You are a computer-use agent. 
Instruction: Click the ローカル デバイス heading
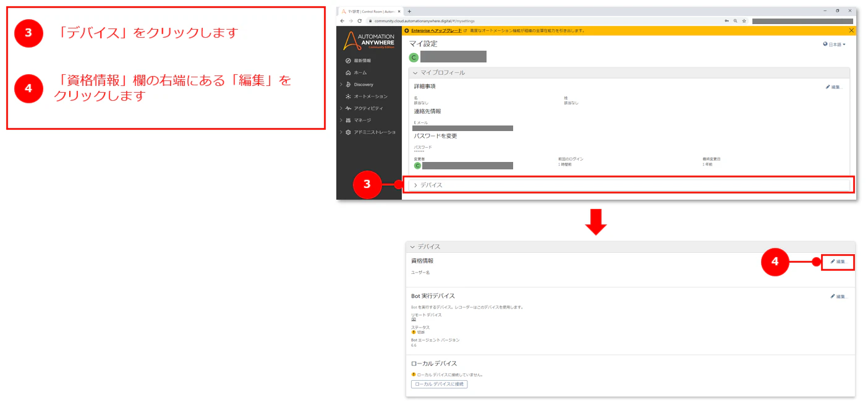(434, 363)
